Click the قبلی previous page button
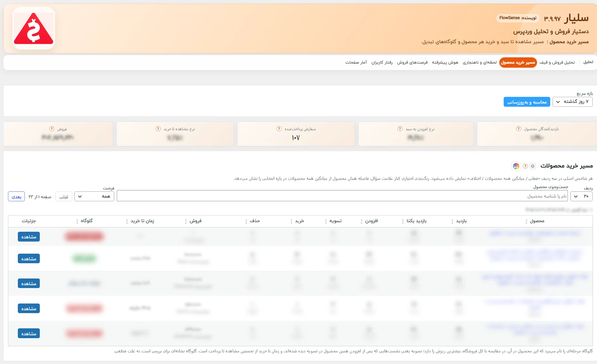The image size is (597, 364). [64, 197]
